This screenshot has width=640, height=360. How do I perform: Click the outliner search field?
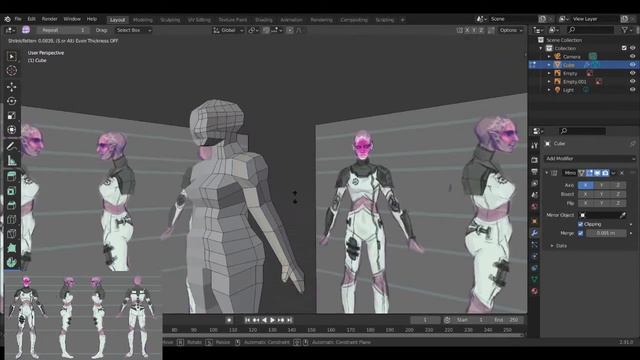(590, 30)
